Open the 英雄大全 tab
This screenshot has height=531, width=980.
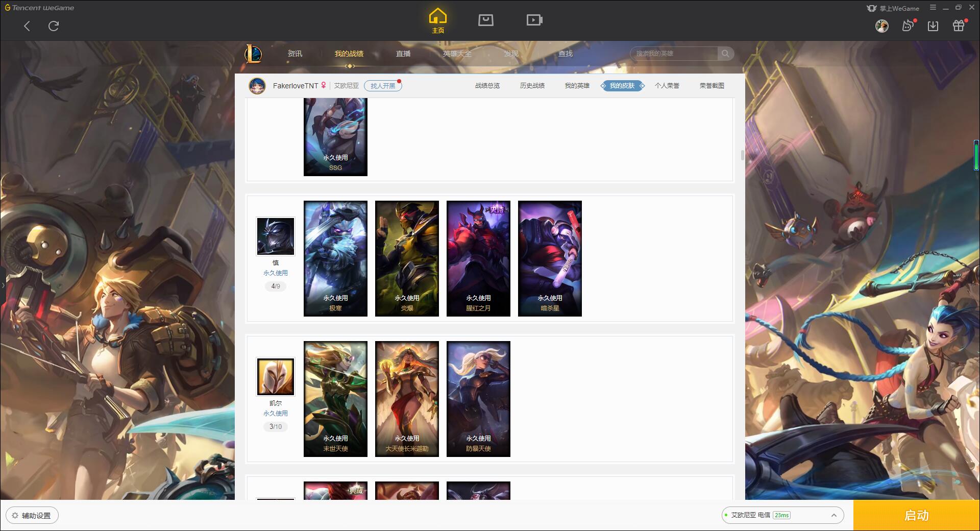pos(457,54)
